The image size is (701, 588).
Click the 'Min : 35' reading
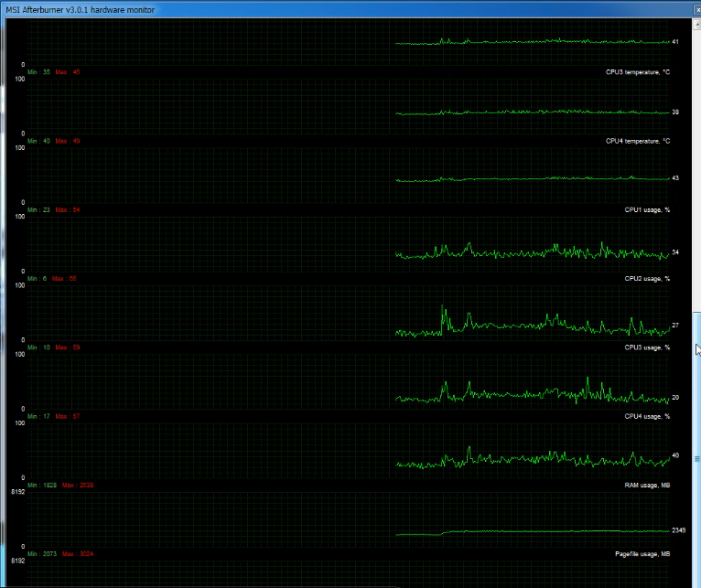pyautogui.click(x=39, y=72)
